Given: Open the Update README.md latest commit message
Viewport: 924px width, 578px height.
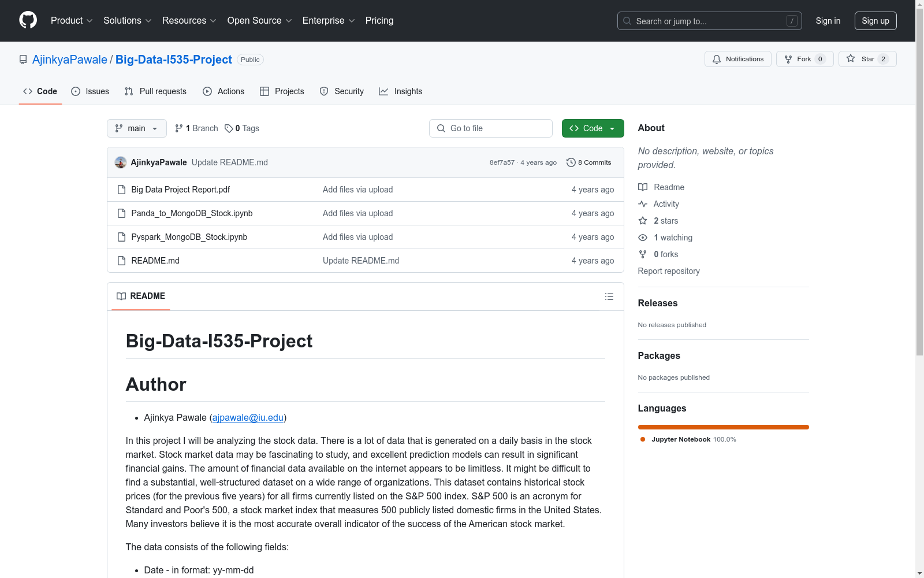Looking at the screenshot, I should (x=230, y=162).
